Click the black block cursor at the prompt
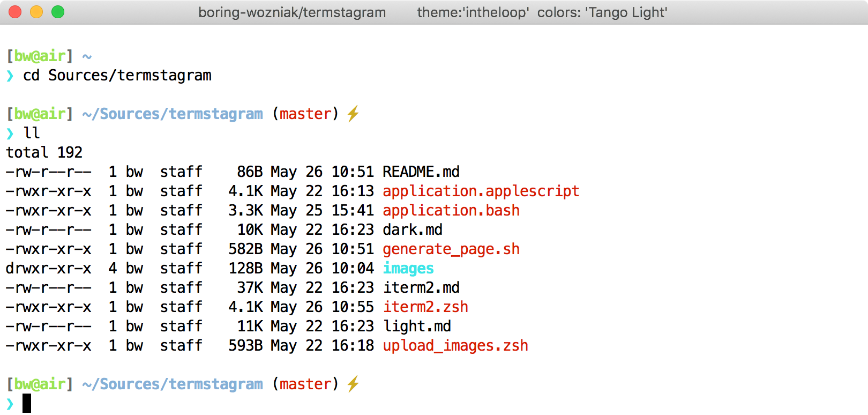Image resolution: width=868 pixels, height=415 pixels. (x=27, y=403)
